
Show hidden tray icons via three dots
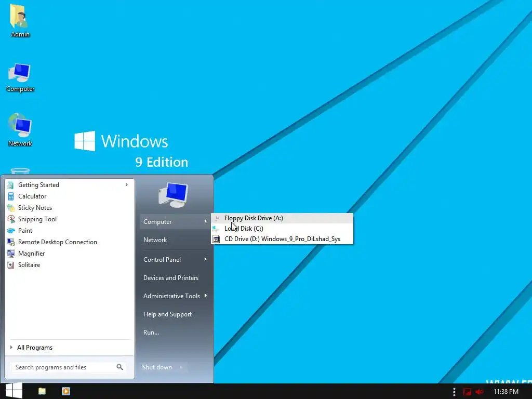(454, 392)
